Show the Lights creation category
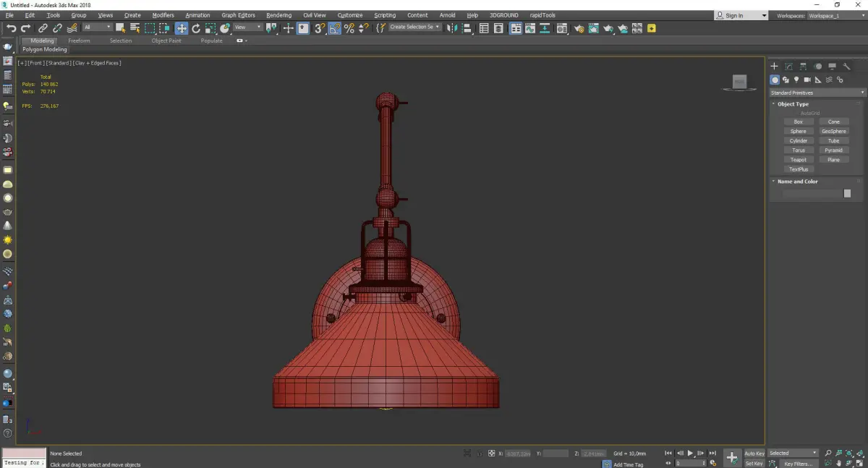 796,80
